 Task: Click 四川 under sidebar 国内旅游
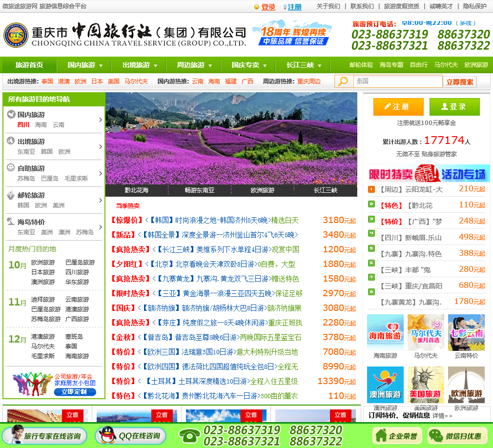23,125
